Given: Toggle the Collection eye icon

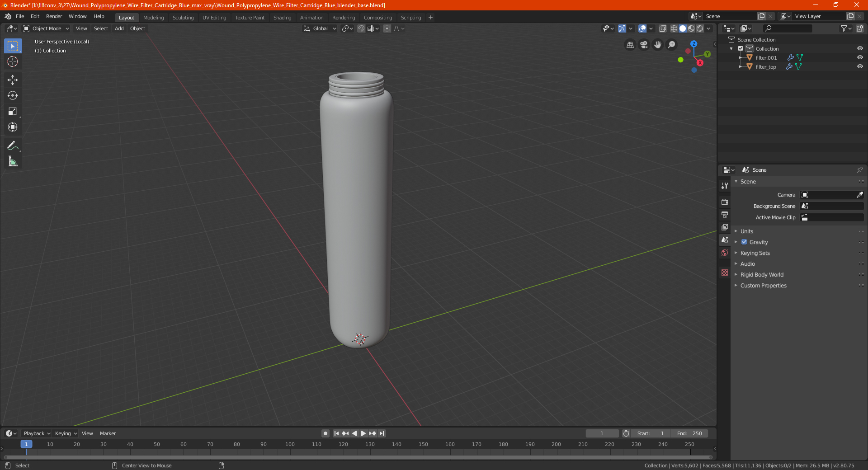Looking at the screenshot, I should pos(860,48).
